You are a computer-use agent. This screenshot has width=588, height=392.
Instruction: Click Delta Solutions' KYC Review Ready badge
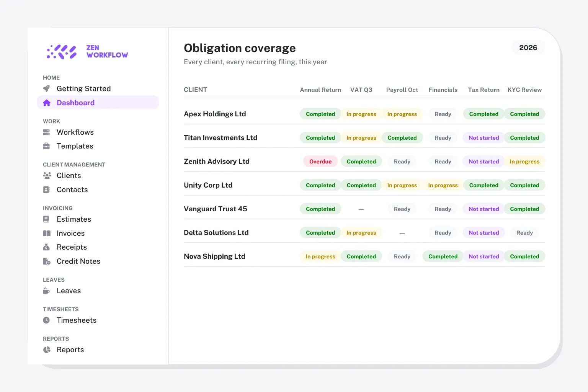524,232
